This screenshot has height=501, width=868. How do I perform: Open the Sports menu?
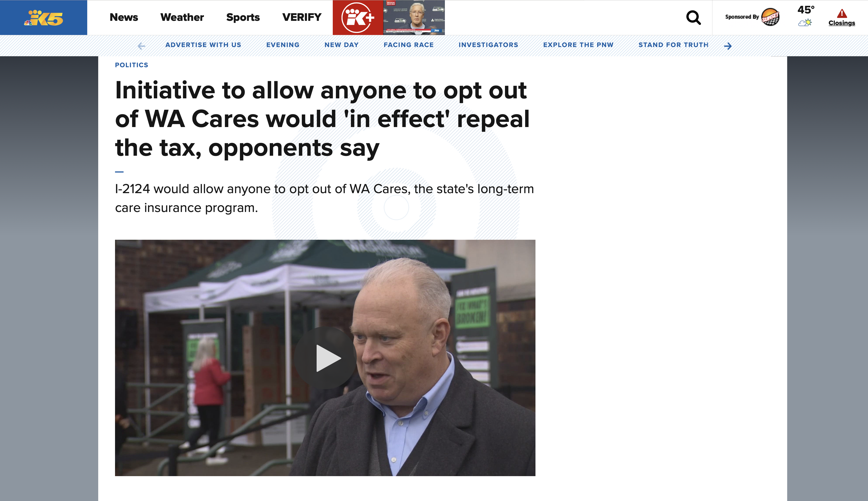coord(243,17)
